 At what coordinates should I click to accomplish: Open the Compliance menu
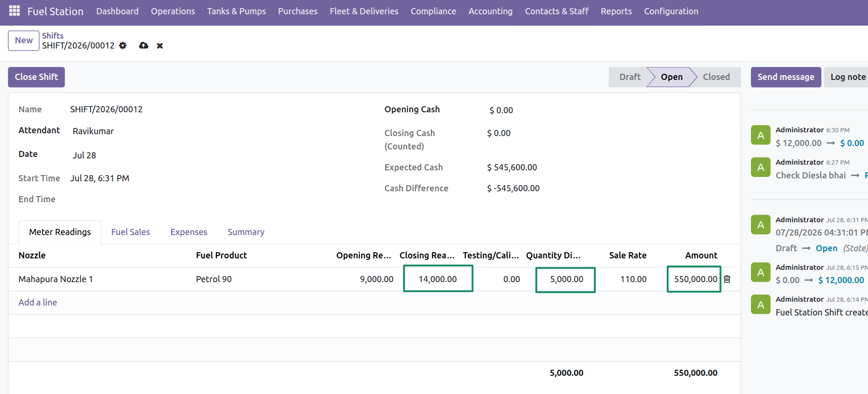pyautogui.click(x=434, y=11)
